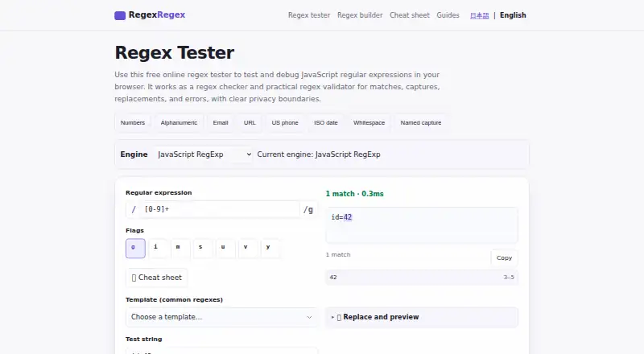Toggle the v unicodeSets flag
644x354 pixels.
pyautogui.click(x=249, y=248)
